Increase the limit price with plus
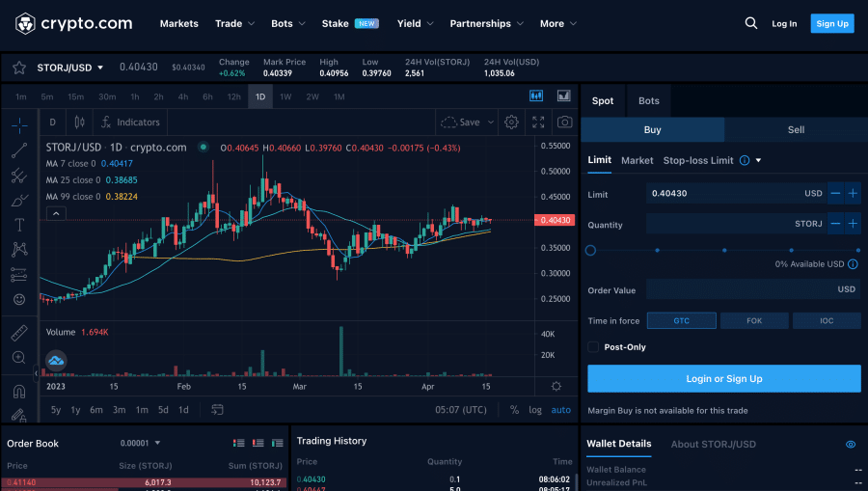The width and height of the screenshot is (868, 491). pos(854,193)
